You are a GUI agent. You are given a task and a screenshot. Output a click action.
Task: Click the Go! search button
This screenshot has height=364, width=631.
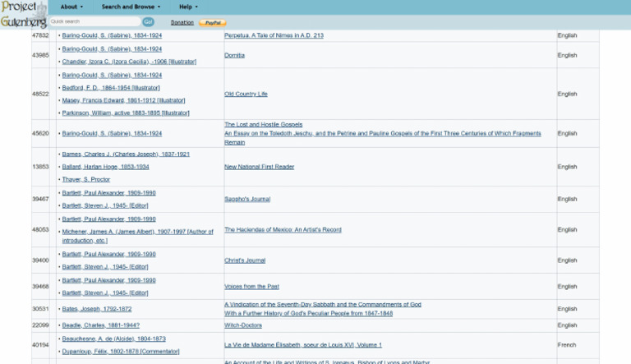148,21
